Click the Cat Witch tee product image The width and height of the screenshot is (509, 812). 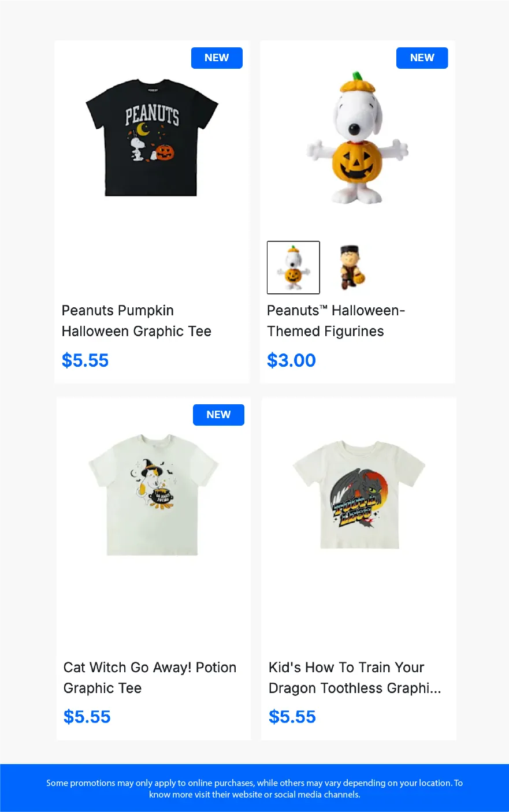[x=153, y=495]
